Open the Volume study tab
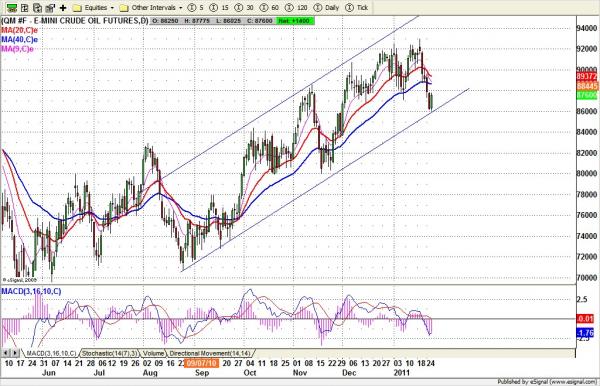 [x=154, y=353]
